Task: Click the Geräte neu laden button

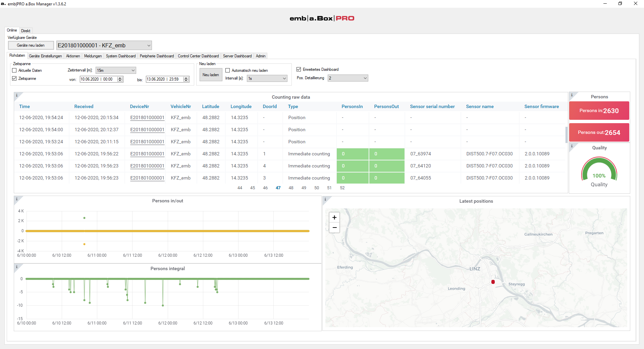Action: tap(31, 45)
